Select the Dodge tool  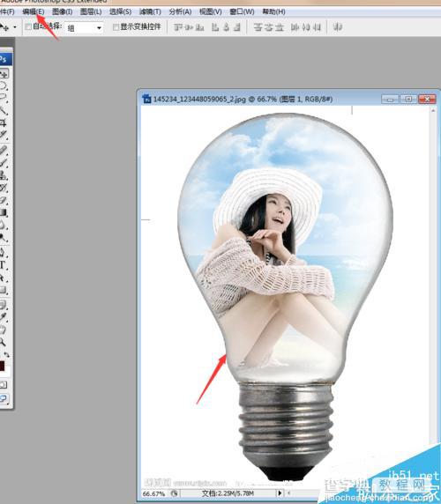[x=4, y=238]
